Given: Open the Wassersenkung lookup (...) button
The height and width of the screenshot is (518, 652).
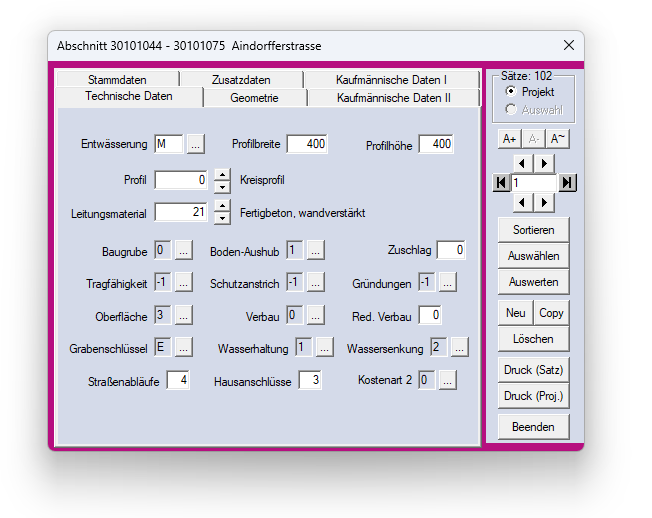Looking at the screenshot, I should click(x=459, y=348).
